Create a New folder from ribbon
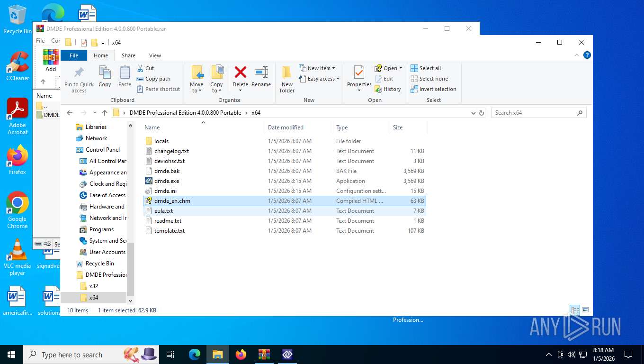 (287, 79)
